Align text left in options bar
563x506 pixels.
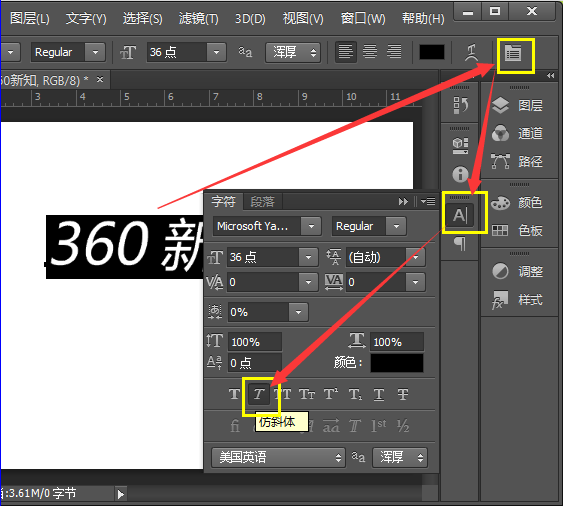(345, 52)
